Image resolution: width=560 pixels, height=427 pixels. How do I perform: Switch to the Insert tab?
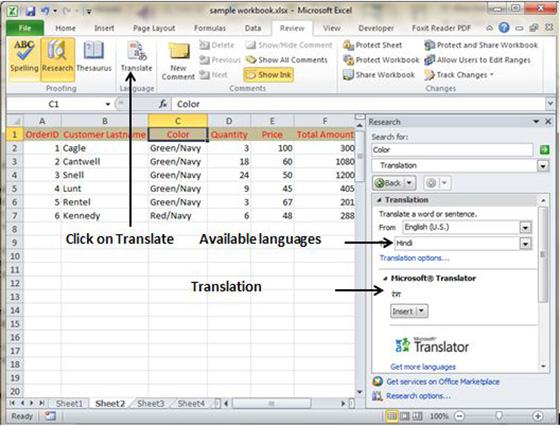click(104, 28)
